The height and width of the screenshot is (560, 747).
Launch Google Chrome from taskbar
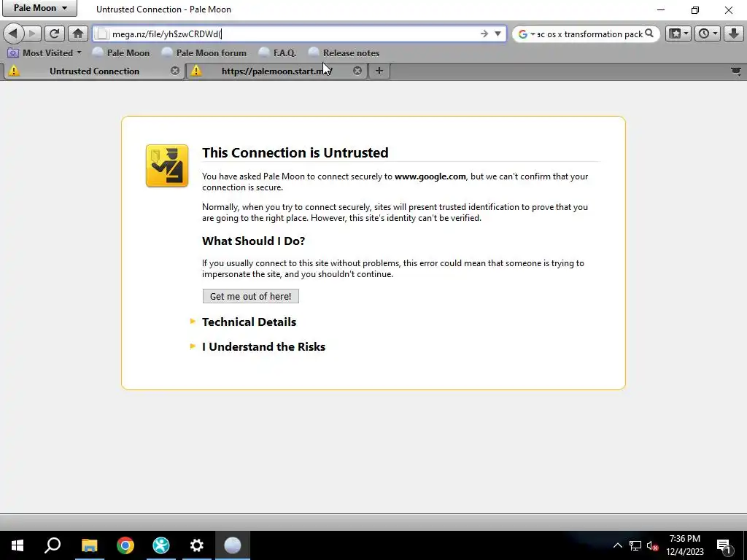(125, 545)
